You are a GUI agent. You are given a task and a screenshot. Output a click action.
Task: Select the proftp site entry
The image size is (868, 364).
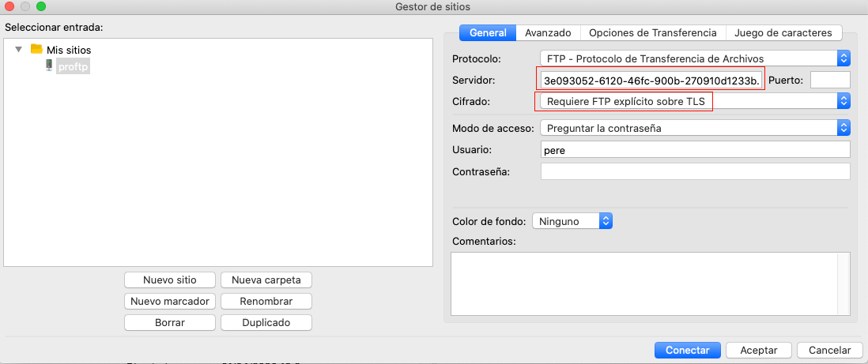(73, 67)
